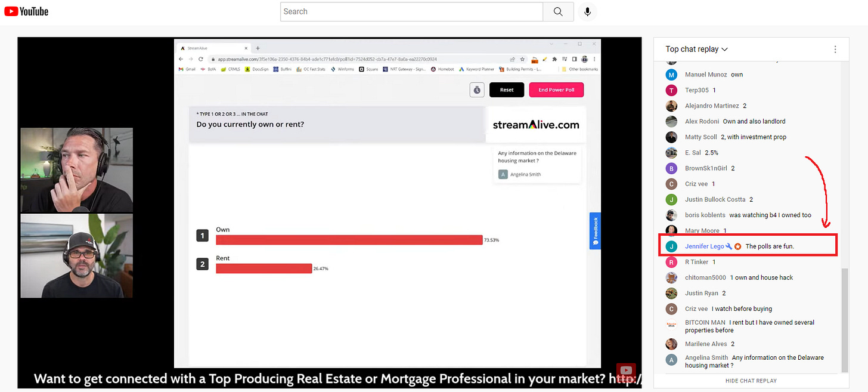Click the magnifier search button
This screenshot has width=868, height=392.
[558, 11]
